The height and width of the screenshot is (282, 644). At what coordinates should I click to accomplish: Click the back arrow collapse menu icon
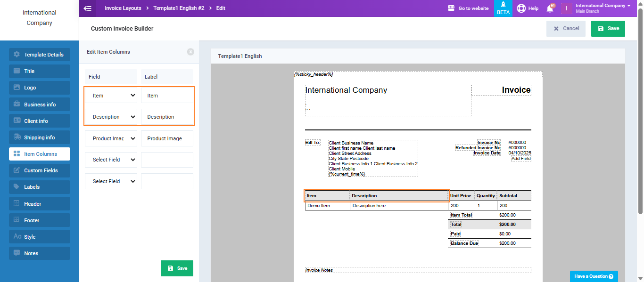coord(87,8)
